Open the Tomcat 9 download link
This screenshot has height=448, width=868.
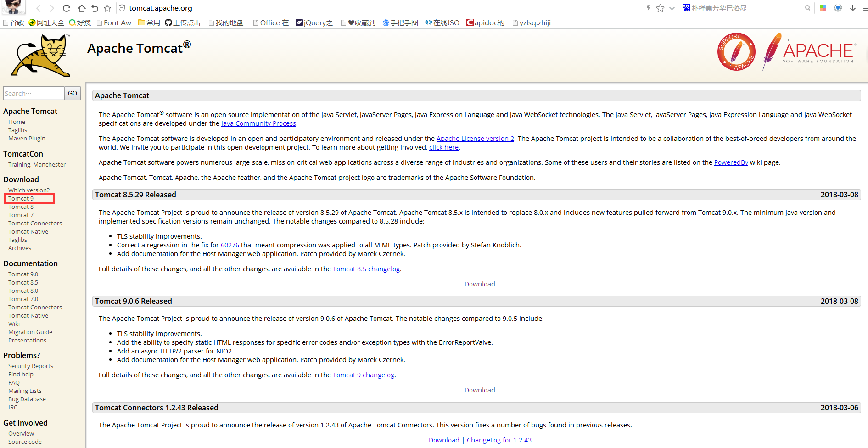click(x=21, y=198)
